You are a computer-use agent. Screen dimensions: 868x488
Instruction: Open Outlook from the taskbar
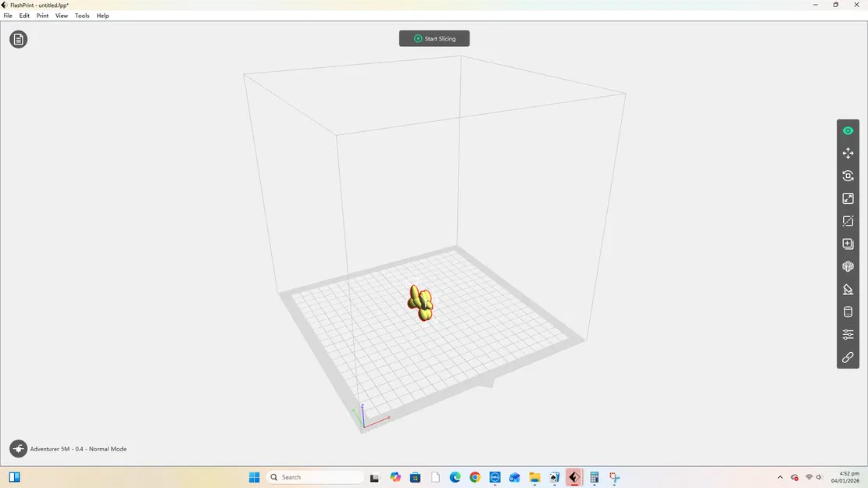click(515, 477)
